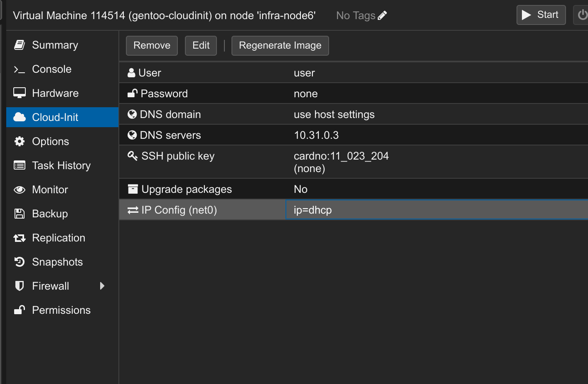Click the Monitor eye icon
Screen dimensions: 588x384
pos(20,190)
